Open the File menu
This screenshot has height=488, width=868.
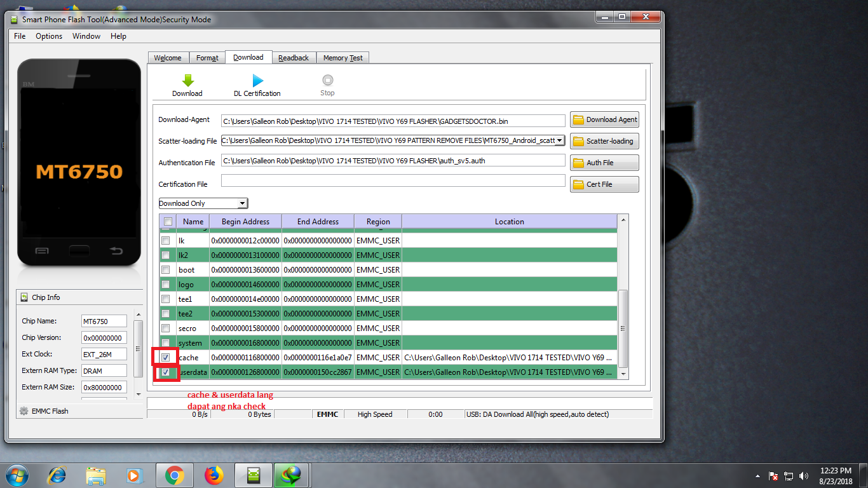20,36
